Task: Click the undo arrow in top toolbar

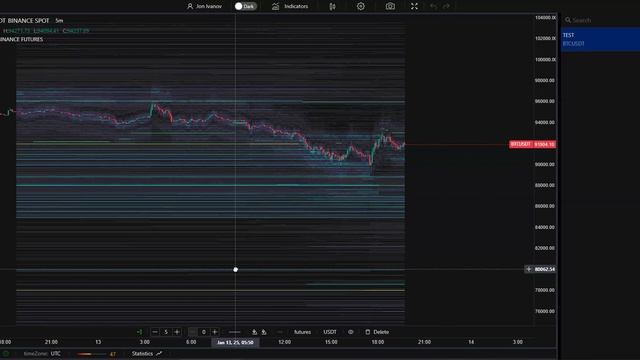Action: click(433, 6)
